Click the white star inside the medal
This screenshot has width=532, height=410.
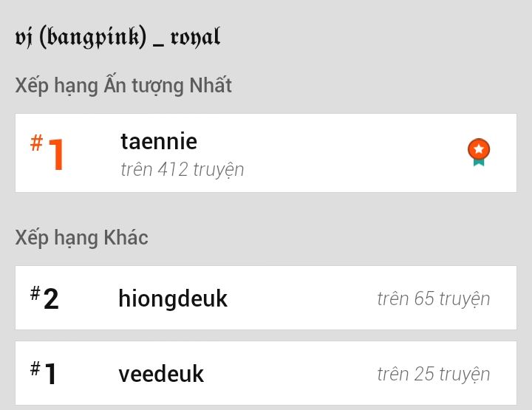tap(479, 148)
